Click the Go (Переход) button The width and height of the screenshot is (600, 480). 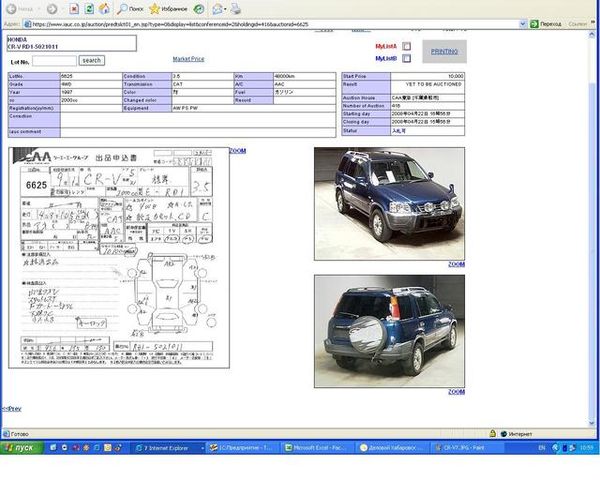point(546,24)
